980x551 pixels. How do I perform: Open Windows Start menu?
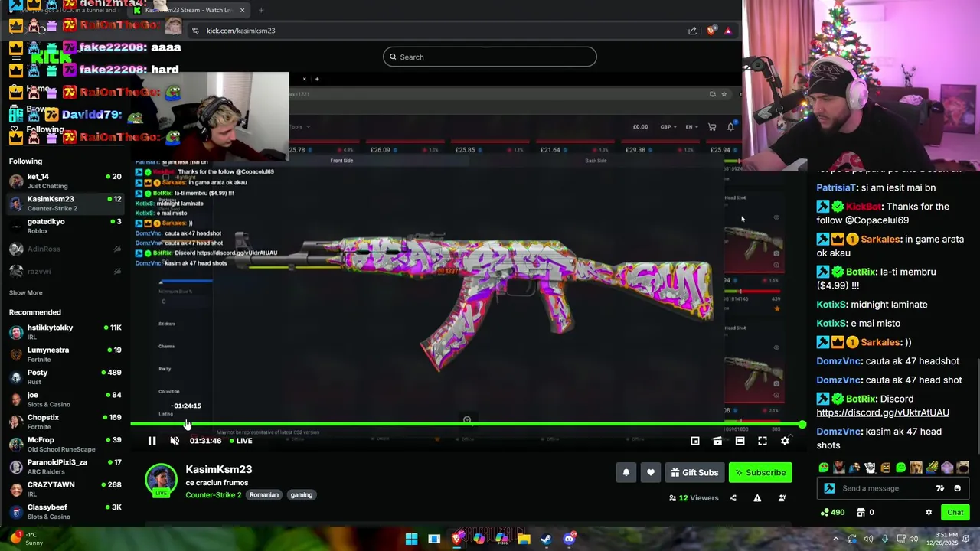[411, 539]
